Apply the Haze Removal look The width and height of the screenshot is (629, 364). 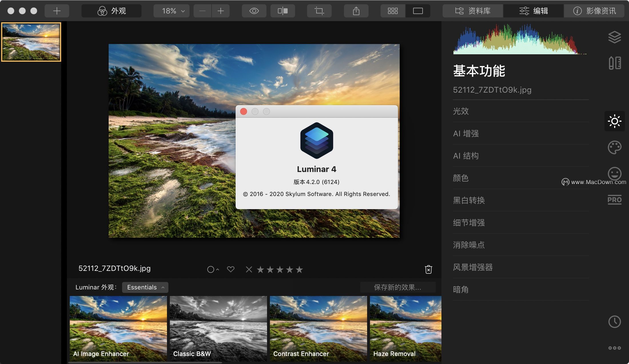coord(406,329)
